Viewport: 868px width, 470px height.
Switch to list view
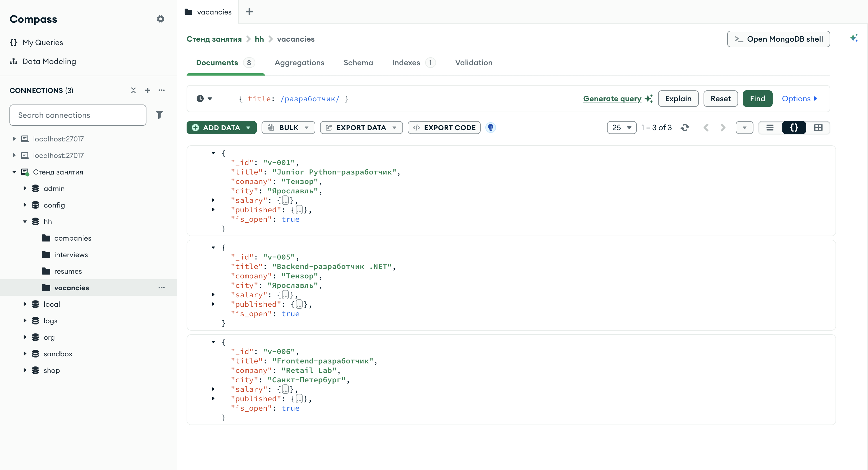coord(770,128)
